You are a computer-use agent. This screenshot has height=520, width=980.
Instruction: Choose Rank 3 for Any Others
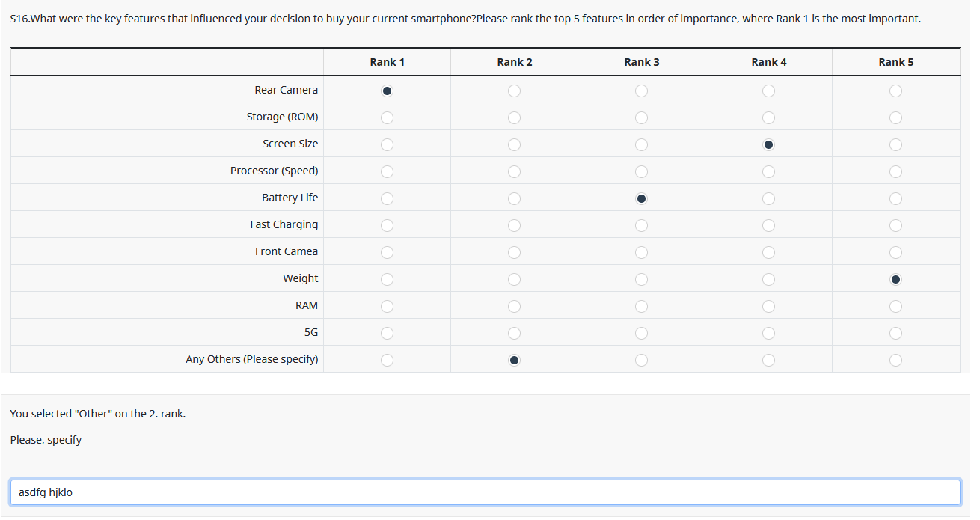click(x=641, y=361)
